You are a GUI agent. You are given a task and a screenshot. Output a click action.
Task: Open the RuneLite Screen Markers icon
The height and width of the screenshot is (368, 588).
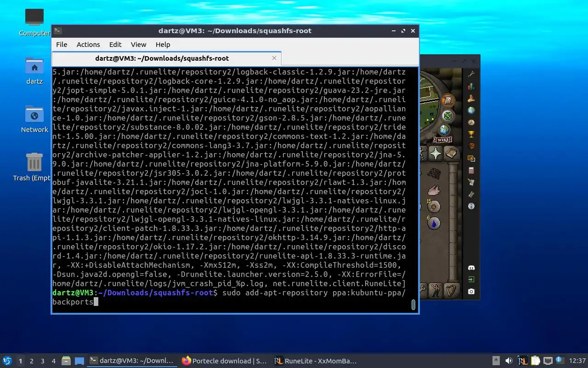click(471, 158)
